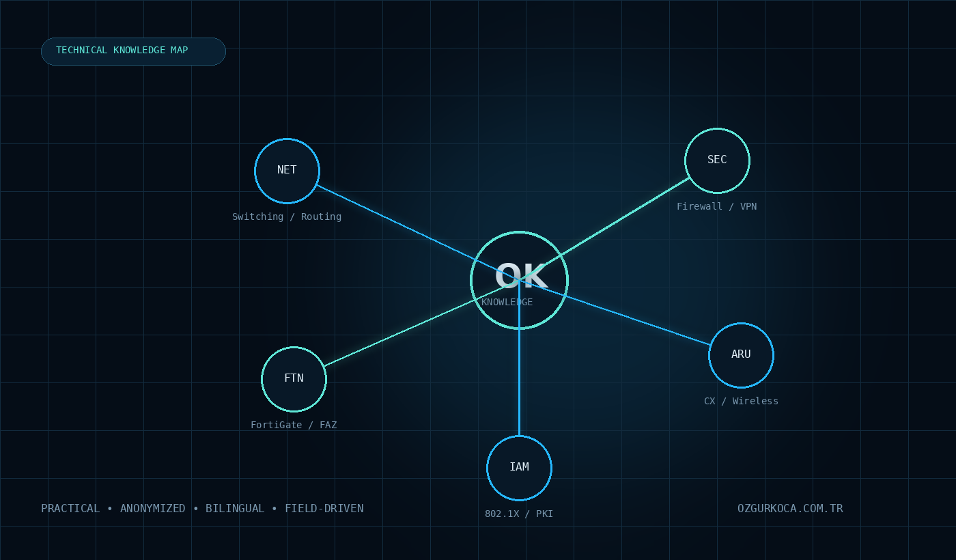
Task: Select the SEC node circle
Action: pos(717,160)
